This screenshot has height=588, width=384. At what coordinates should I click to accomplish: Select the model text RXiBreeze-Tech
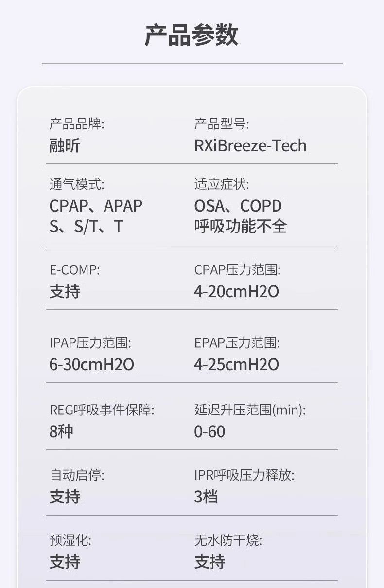(250, 145)
